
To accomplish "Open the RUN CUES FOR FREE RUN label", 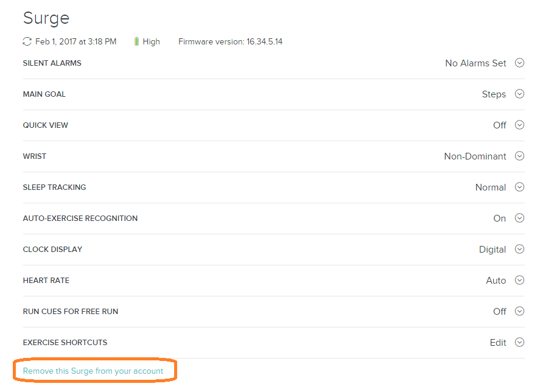I will coord(70,311).
